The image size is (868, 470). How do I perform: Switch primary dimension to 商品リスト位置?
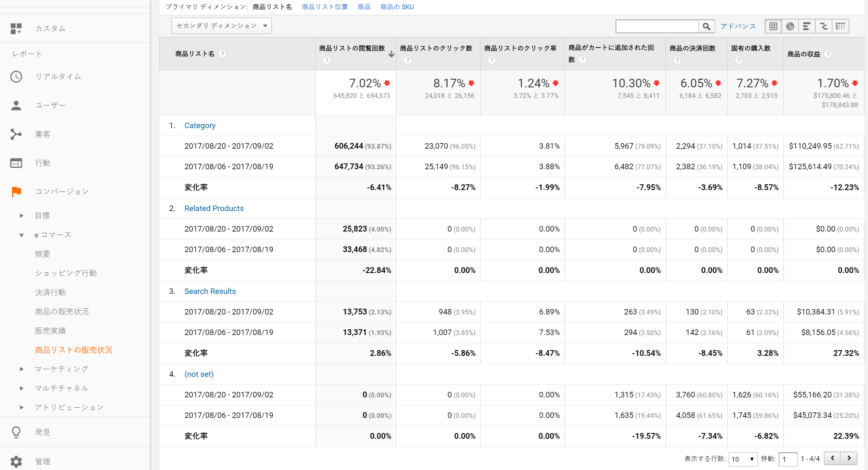(x=324, y=7)
